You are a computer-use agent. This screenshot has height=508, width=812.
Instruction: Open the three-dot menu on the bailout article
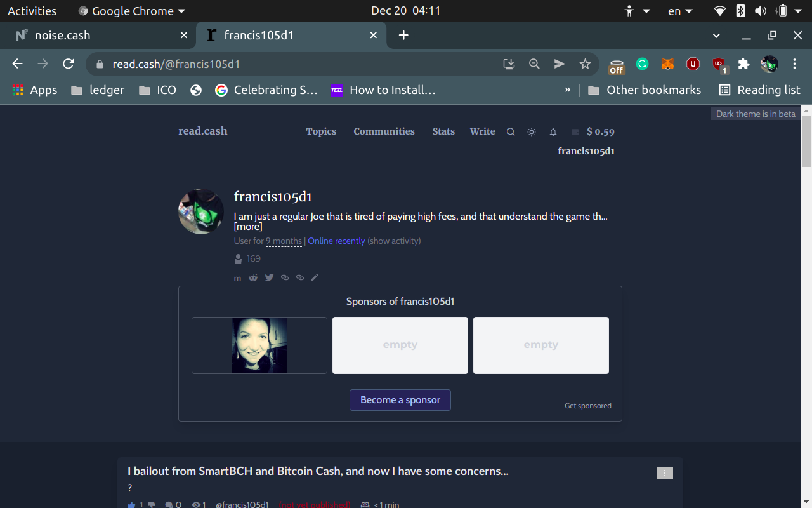[665, 473]
